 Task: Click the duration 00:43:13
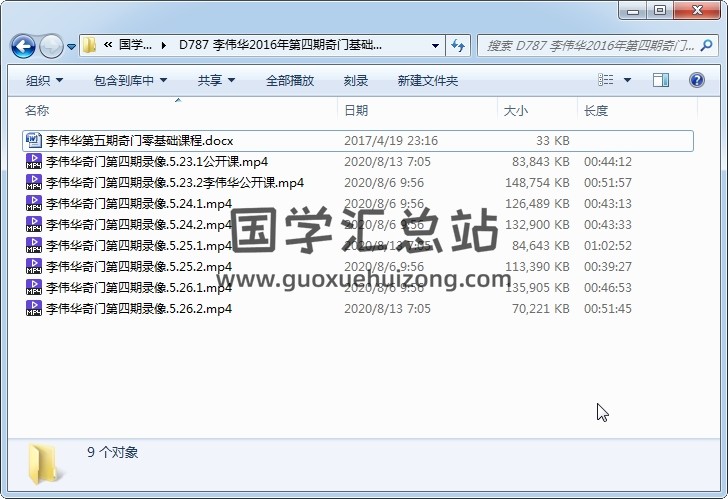click(608, 203)
